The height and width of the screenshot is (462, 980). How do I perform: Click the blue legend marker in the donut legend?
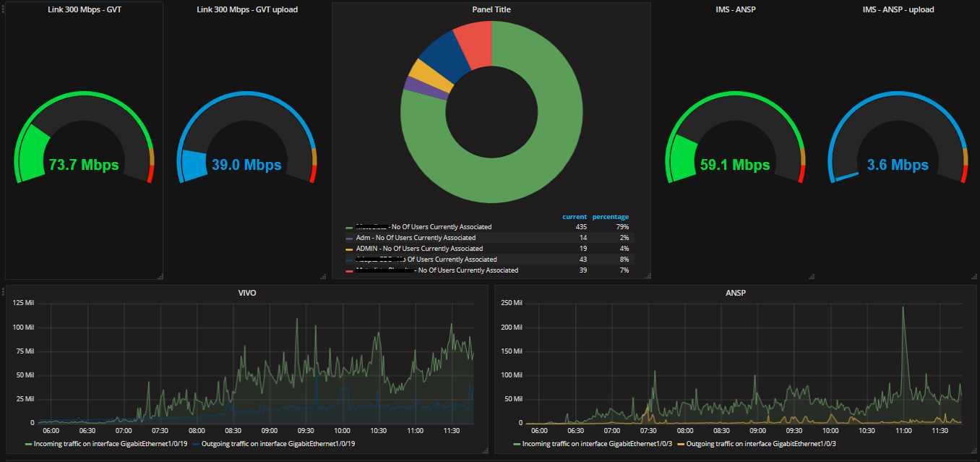[x=349, y=259]
